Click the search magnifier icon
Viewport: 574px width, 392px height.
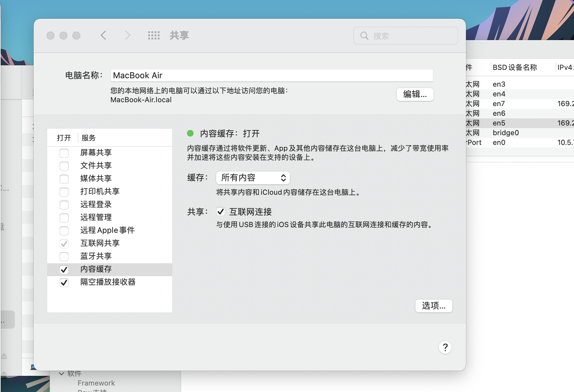tap(364, 36)
